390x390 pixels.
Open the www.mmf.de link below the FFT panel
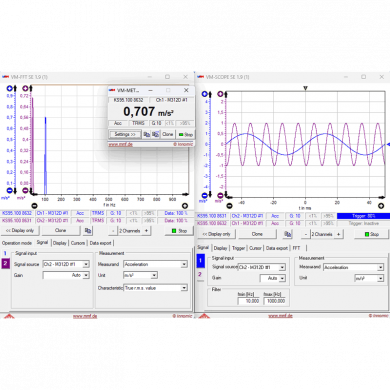(x=85, y=316)
